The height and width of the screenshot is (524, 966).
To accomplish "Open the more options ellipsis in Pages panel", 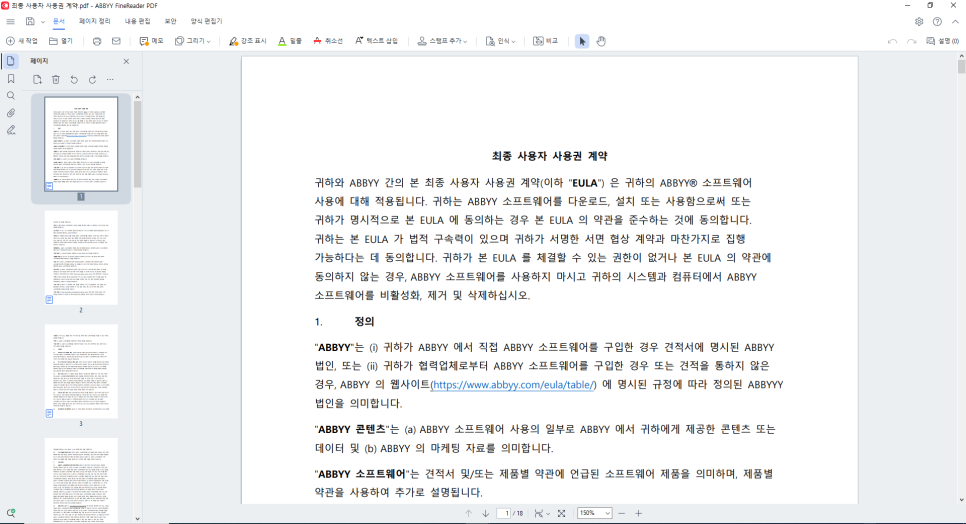I will point(110,79).
